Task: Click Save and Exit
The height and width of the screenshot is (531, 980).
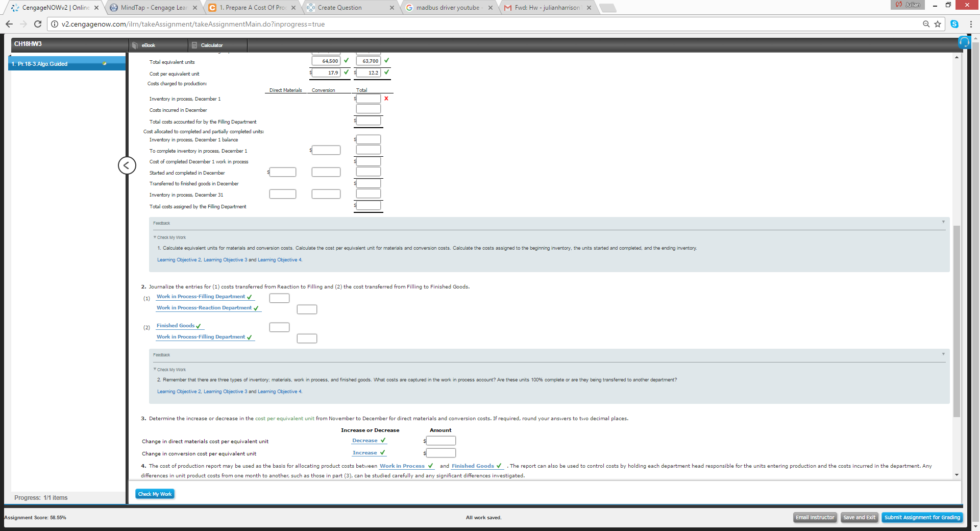Action: click(860, 517)
